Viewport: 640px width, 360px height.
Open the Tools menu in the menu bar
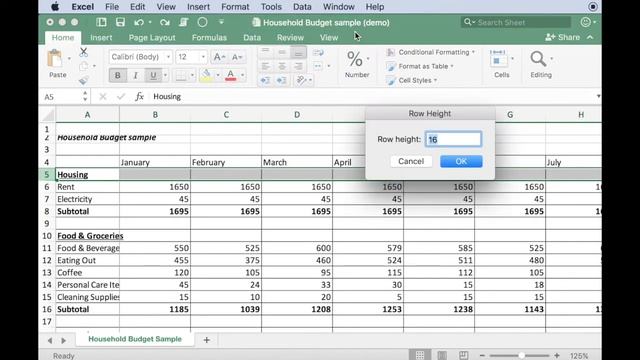[271, 7]
